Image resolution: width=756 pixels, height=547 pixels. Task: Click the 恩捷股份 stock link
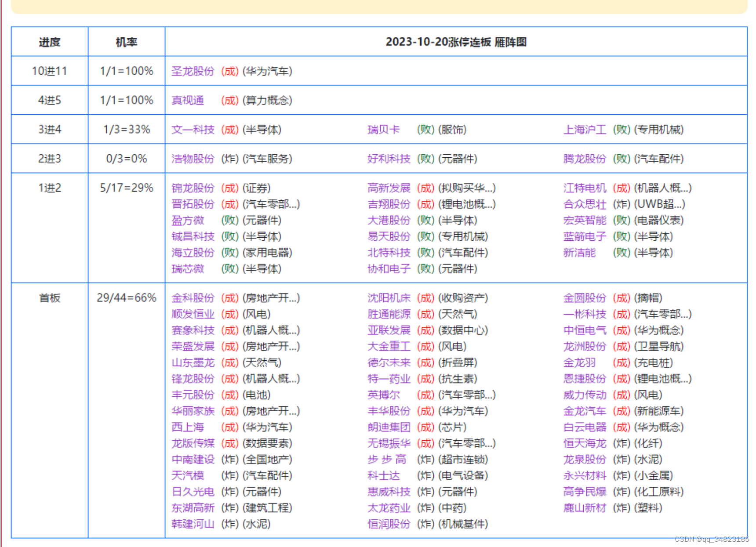pyautogui.click(x=585, y=379)
